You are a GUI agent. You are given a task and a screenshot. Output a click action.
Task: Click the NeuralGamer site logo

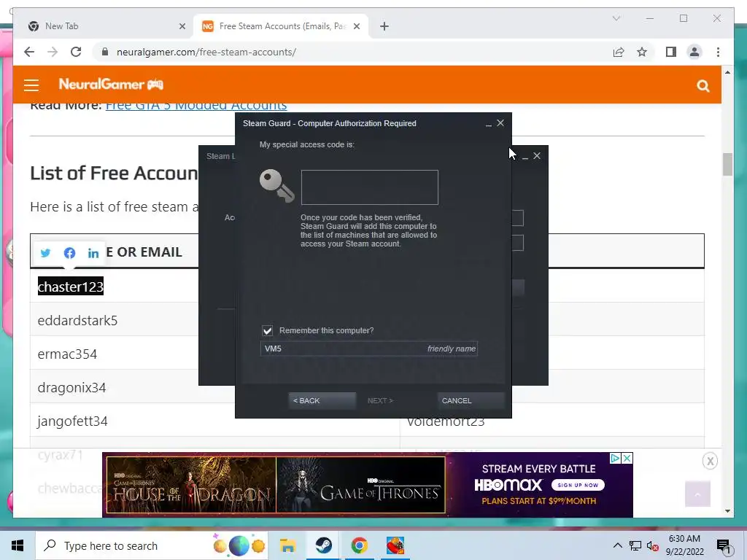click(x=111, y=85)
